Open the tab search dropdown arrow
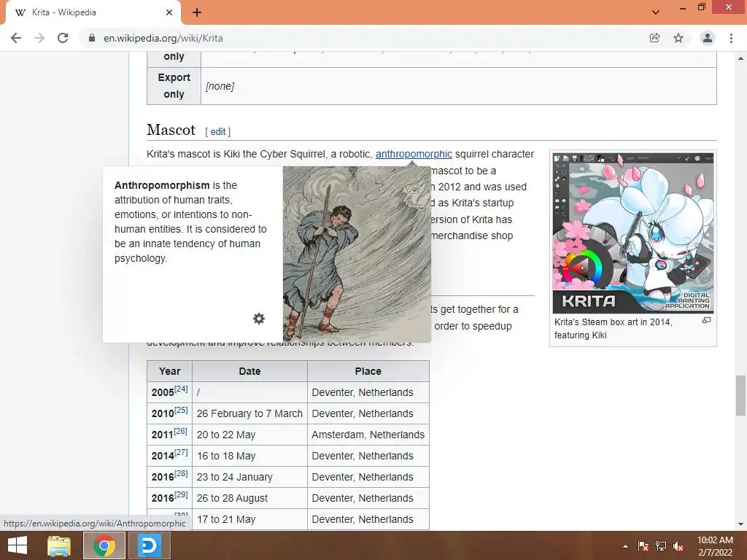Image resolution: width=747 pixels, height=560 pixels. point(656,12)
